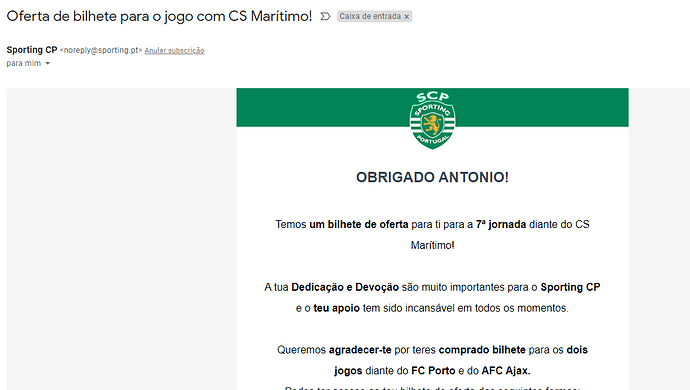Click the para mim recipient text

pyautogui.click(x=24, y=63)
